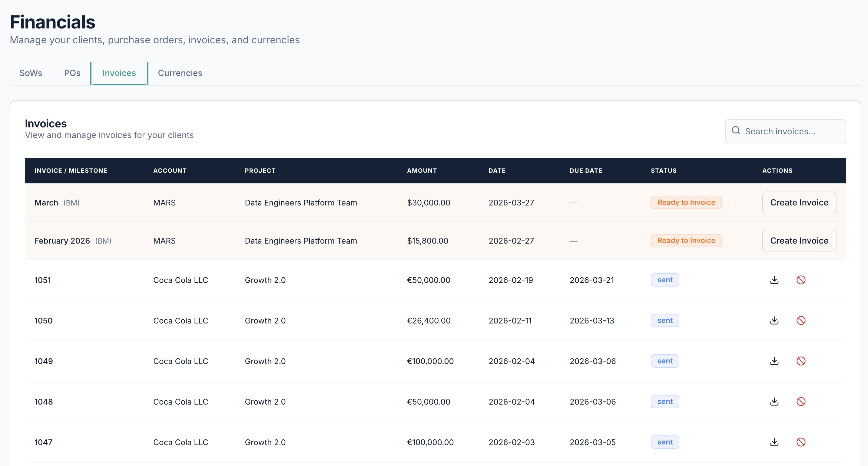Void invoice 1047 with the red cancel icon
Viewport: 868px width, 466px height.
801,442
